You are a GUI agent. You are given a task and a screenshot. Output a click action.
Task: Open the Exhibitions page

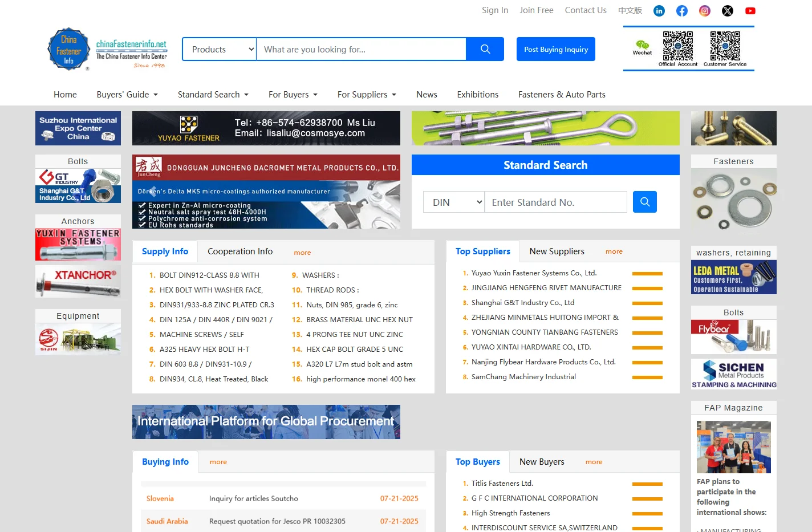(x=478, y=95)
